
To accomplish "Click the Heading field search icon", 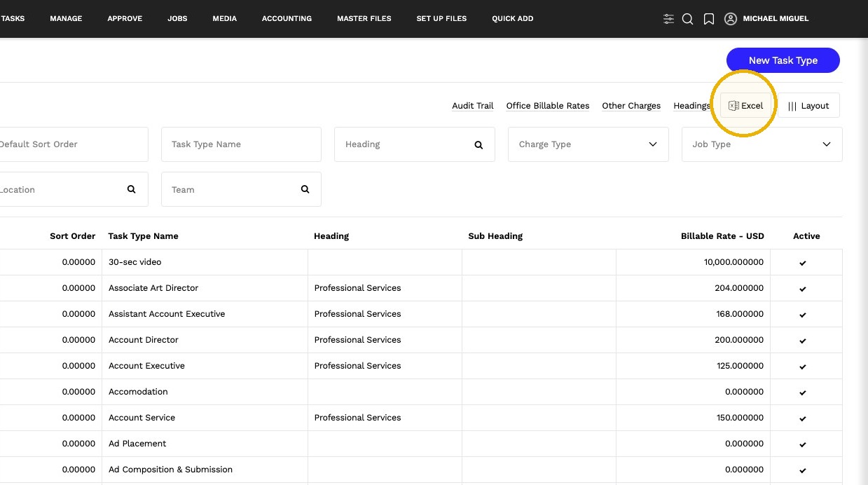I will click(x=478, y=145).
